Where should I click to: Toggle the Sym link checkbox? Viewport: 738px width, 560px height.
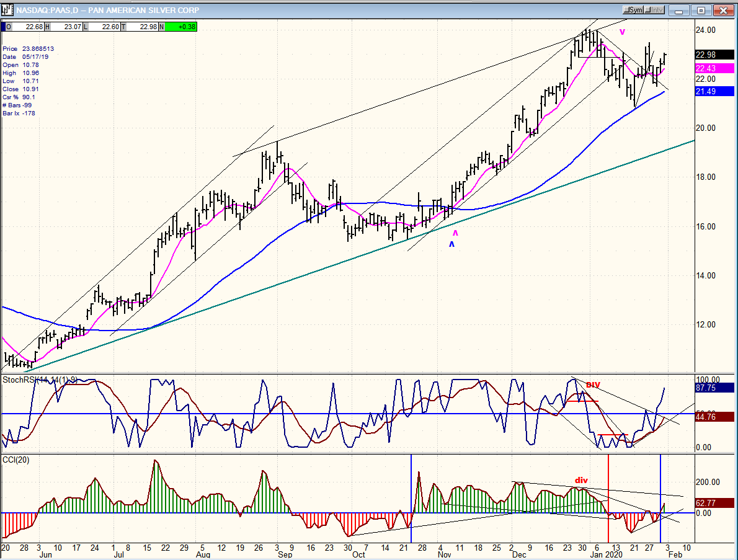(x=633, y=10)
